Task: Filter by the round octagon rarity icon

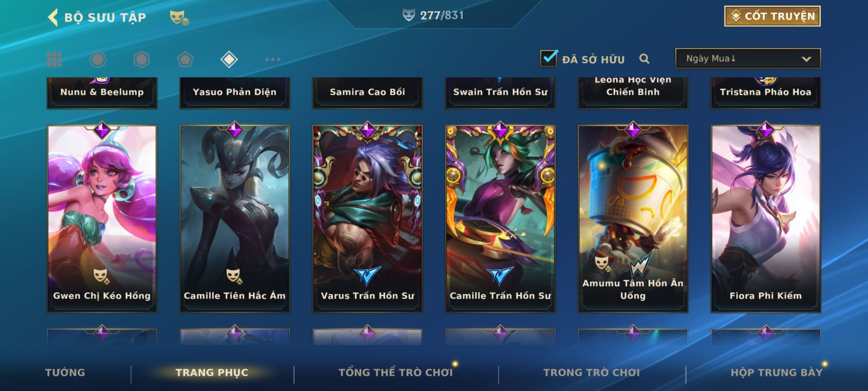Action: tap(98, 59)
